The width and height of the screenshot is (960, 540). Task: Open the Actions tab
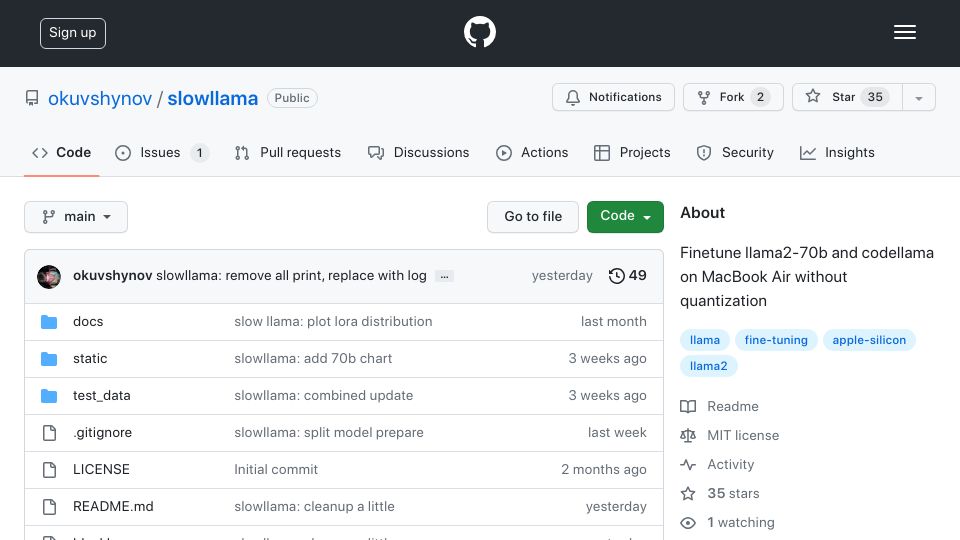click(532, 152)
